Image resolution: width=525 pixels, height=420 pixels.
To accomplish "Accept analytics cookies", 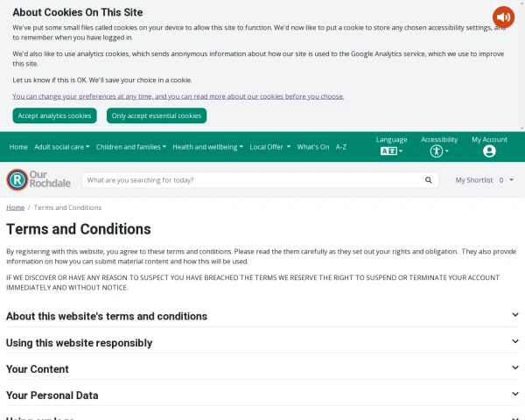I will 54,115.
